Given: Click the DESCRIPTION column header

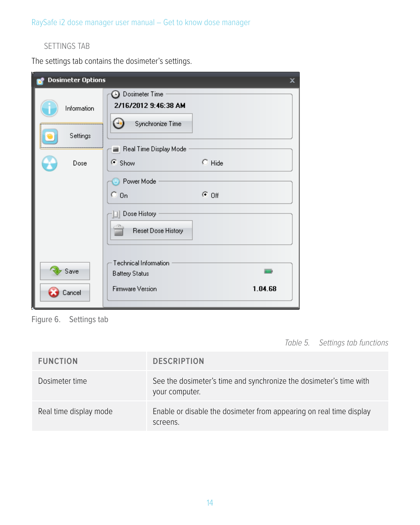Looking at the screenshot, I should click(178, 361).
